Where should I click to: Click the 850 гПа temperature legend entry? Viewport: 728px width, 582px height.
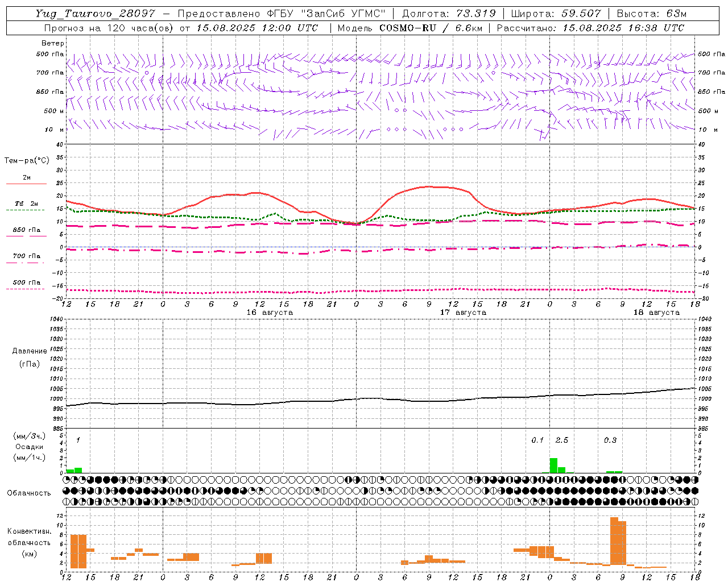(x=26, y=232)
